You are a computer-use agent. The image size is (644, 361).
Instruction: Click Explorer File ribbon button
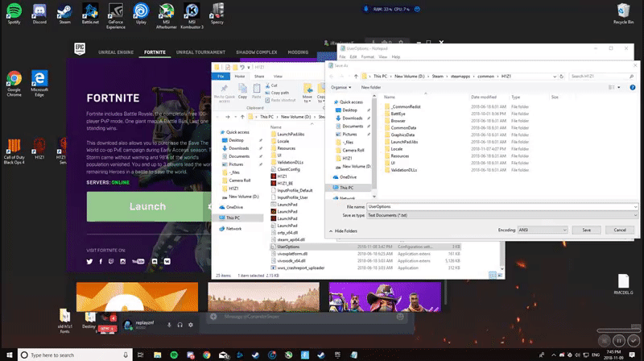point(221,76)
